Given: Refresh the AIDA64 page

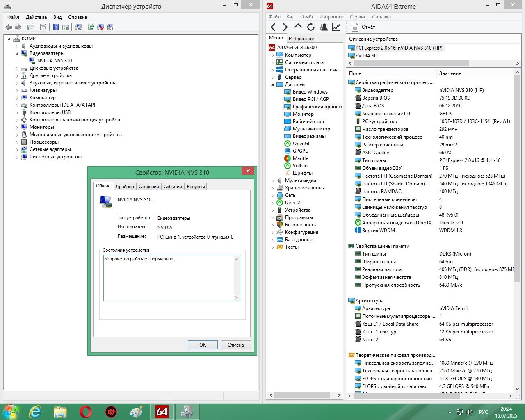Looking at the screenshot, I should 311,27.
